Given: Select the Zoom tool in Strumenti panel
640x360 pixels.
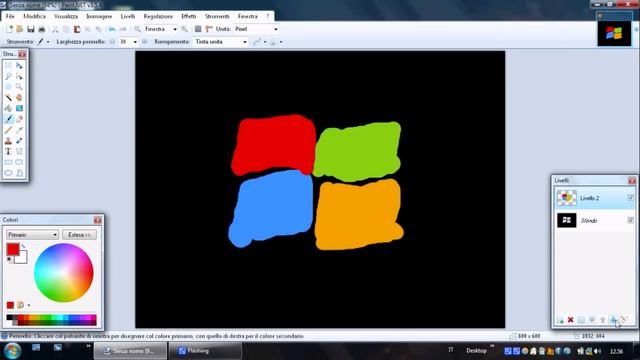Looking at the screenshot, I should click(x=19, y=87).
